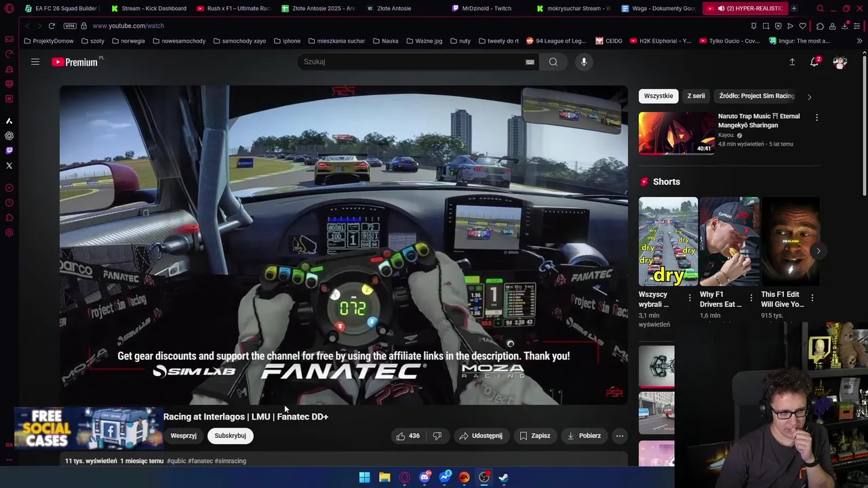This screenshot has width=868, height=488.
Task: Open Extensions cube icon in Opera sidebar
Action: point(9,218)
